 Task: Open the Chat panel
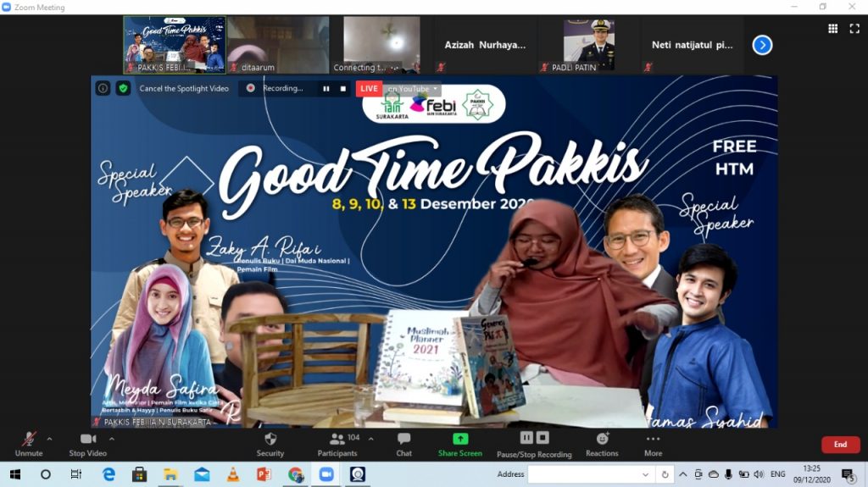(404, 445)
